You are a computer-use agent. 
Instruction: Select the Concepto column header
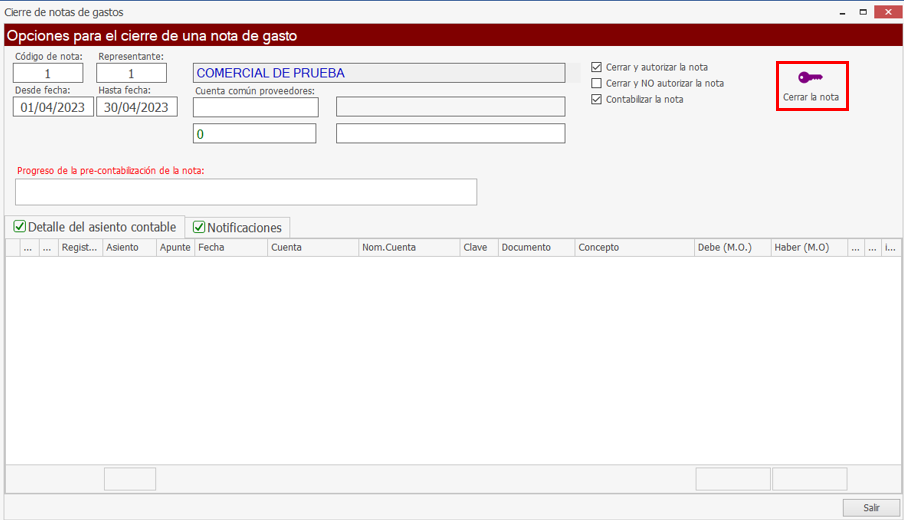point(634,248)
